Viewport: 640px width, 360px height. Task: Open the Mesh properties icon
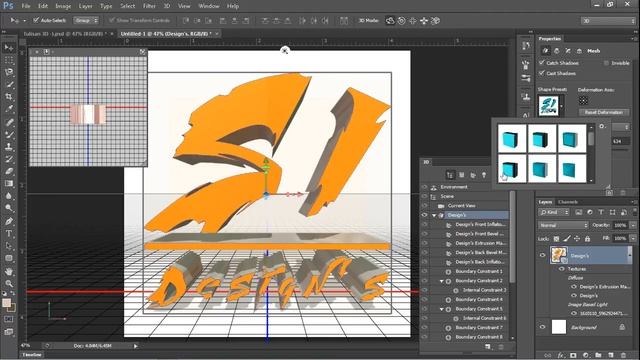(x=546, y=51)
